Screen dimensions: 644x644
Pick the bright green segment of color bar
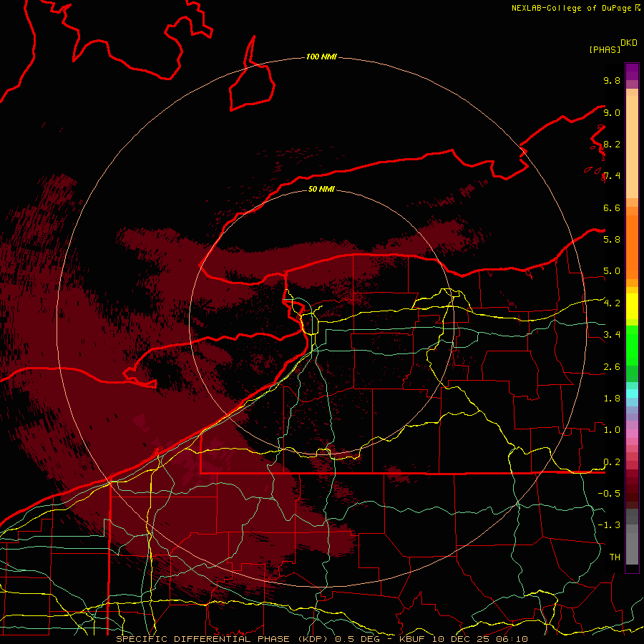point(632,345)
